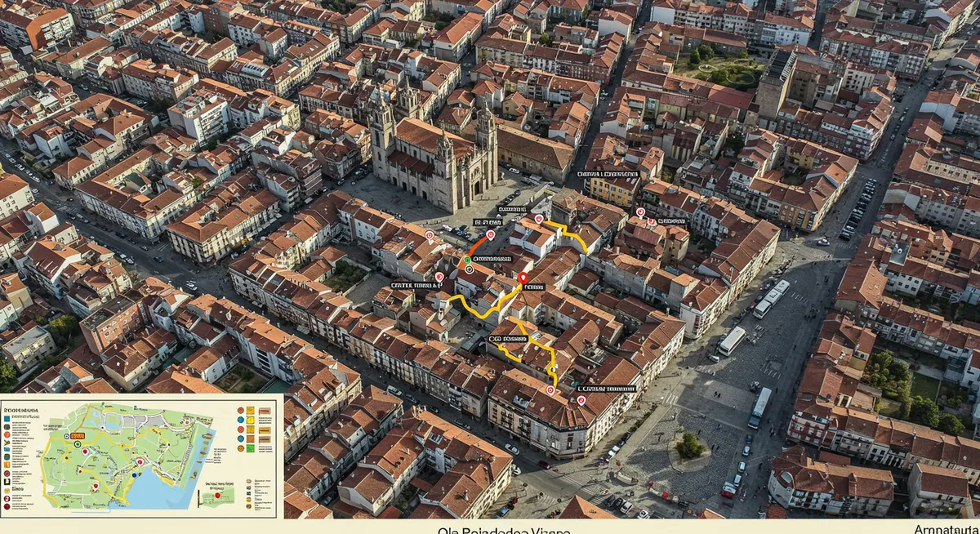The width and height of the screenshot is (980, 534).
Task: Click the white ring marker below green marker
Action: [469, 269]
